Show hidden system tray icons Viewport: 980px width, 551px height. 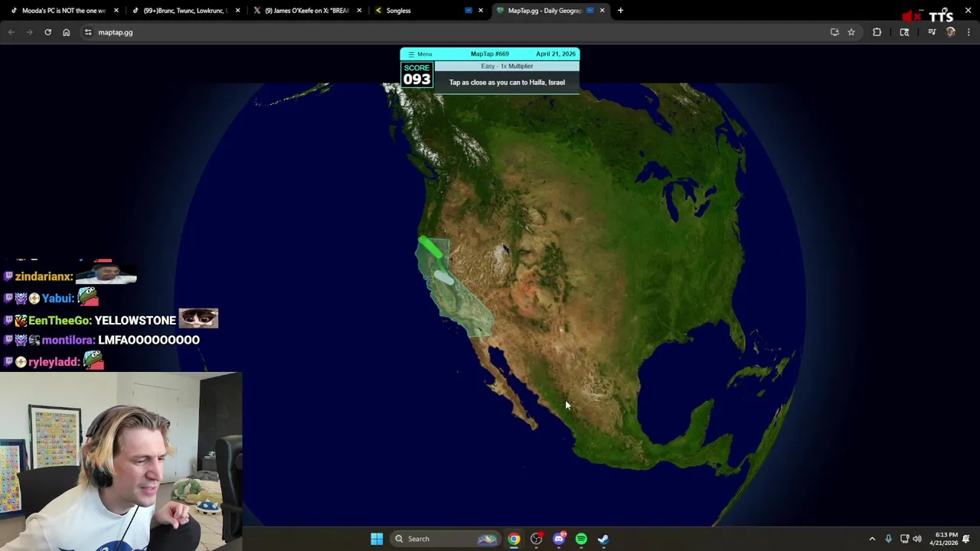click(872, 539)
